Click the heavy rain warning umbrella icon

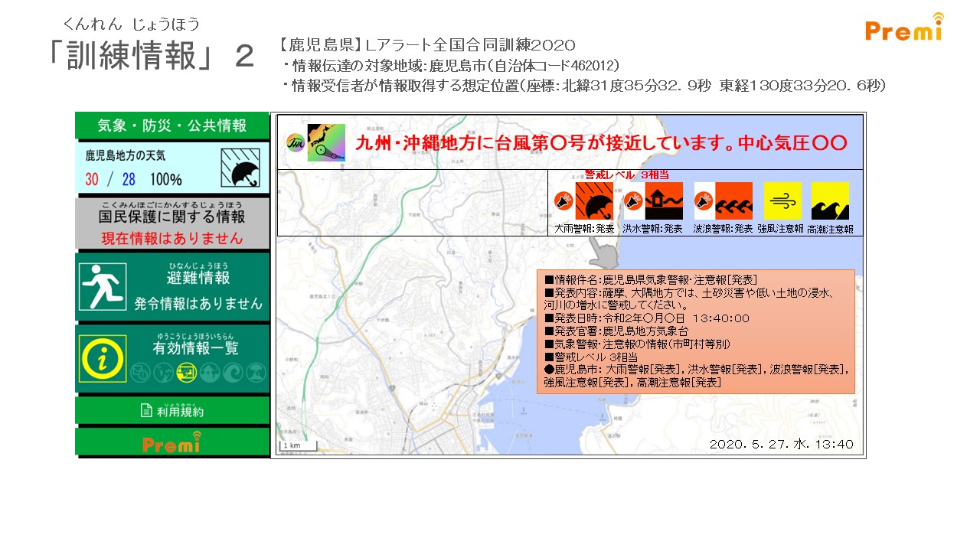[x=593, y=201]
